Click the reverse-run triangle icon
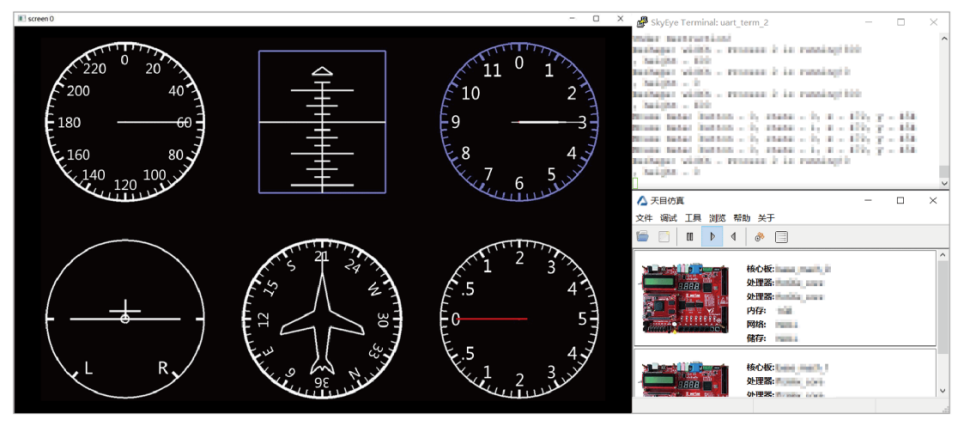Screen dimensions: 964x426 [x=733, y=237]
